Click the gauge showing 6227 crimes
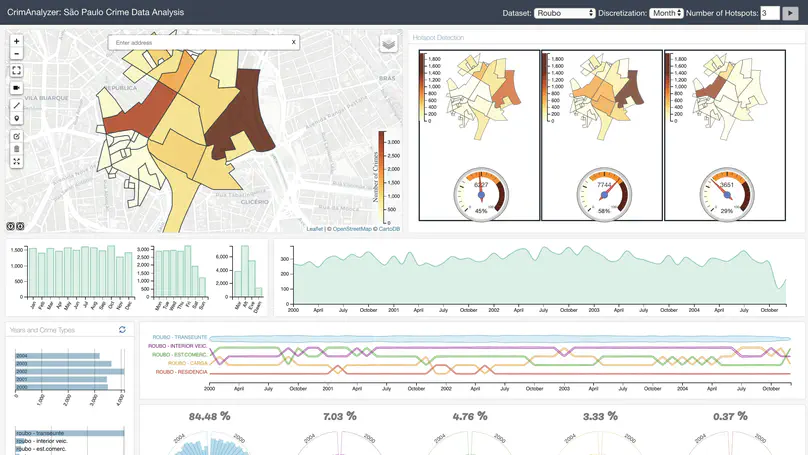Image resolution: width=808 pixels, height=455 pixels. (x=481, y=194)
